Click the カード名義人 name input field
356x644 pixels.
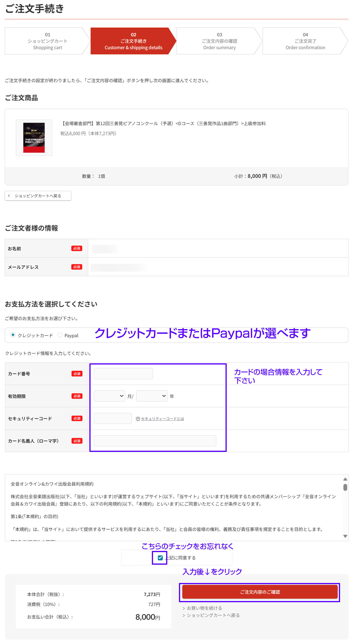155,441
